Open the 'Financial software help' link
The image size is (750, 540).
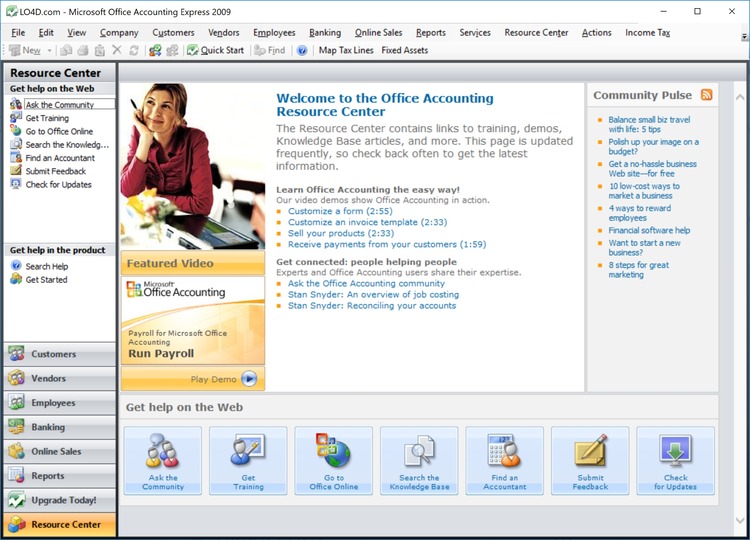click(x=649, y=230)
